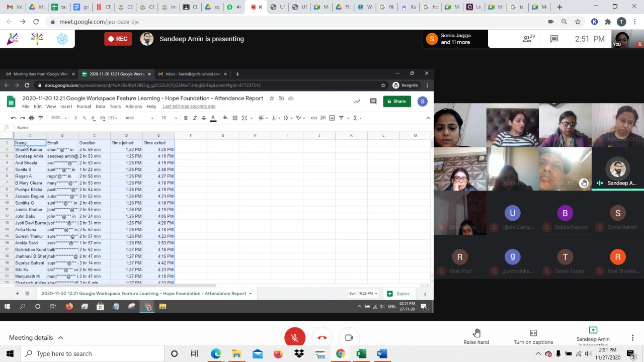Turn on captions
Screen dimensions: 644x362
pos(533,337)
